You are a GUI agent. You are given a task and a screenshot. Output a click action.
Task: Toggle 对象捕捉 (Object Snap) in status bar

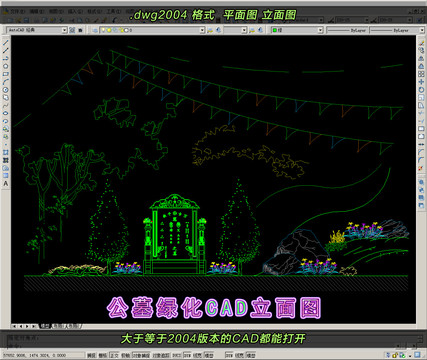pos(141,355)
